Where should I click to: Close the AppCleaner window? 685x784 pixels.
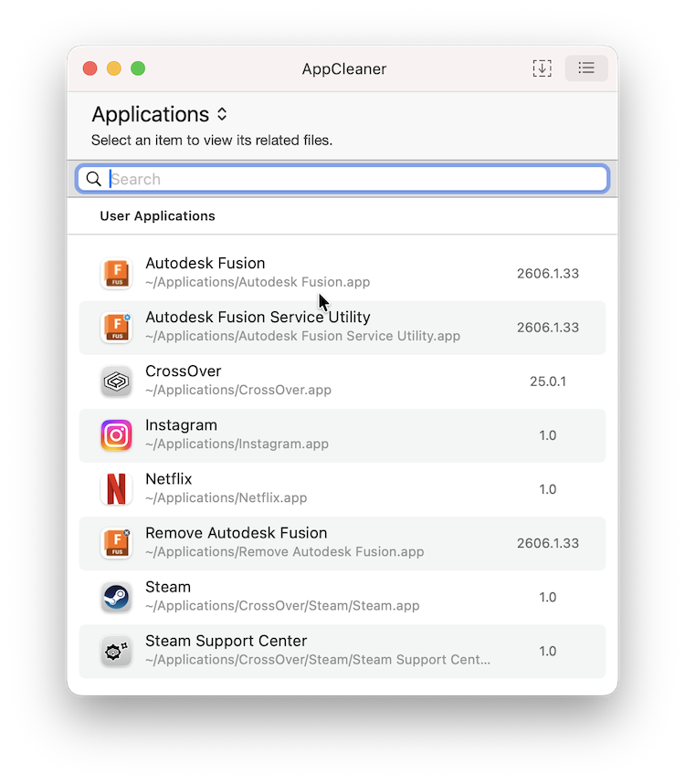coord(90,68)
